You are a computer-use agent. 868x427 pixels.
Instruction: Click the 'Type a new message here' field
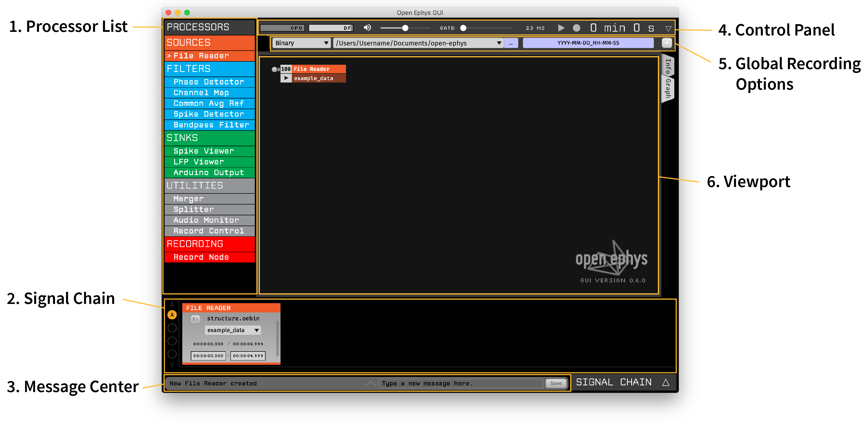pyautogui.click(x=461, y=384)
